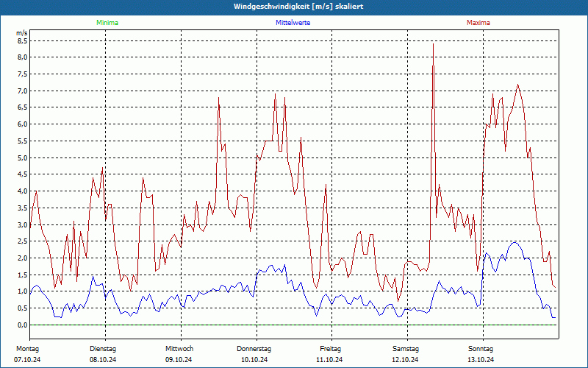This screenshot has width=588, height=368.
Task: Click the Mittelwerte legend label
Action: tap(293, 23)
